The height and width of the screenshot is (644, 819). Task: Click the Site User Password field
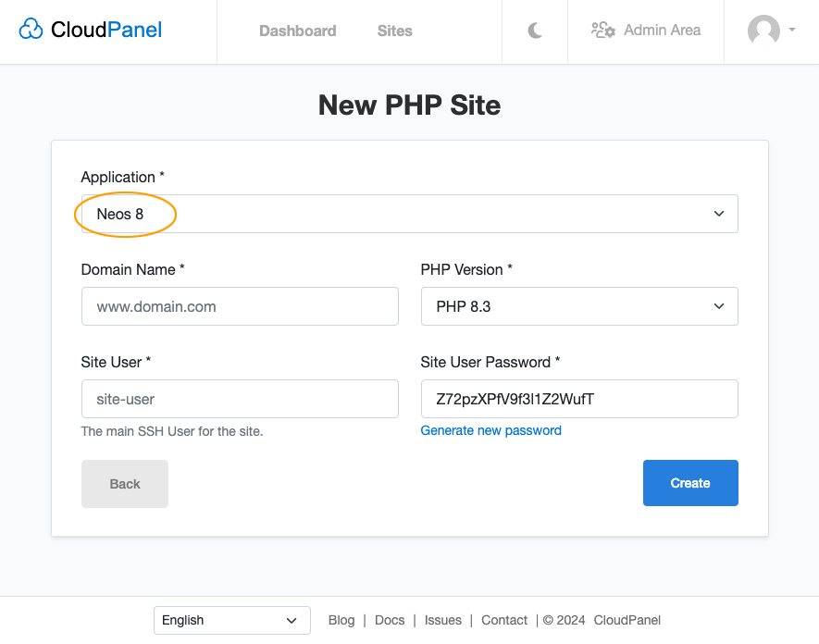point(579,399)
